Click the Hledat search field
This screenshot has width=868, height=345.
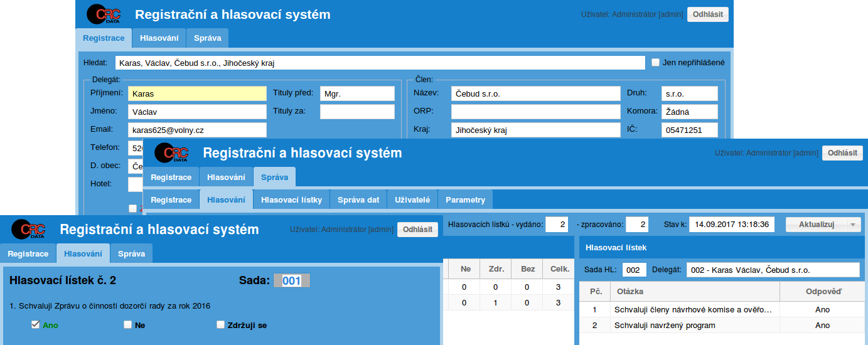380,63
